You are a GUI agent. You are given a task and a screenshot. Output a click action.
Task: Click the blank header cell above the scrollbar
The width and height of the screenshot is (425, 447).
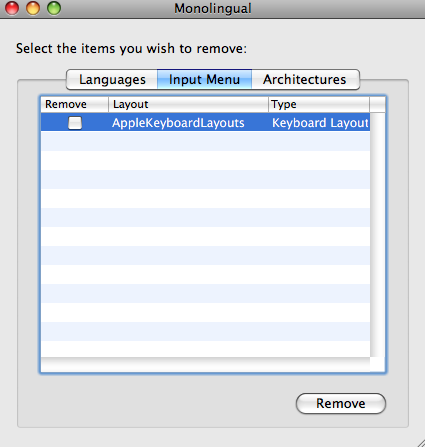377,104
